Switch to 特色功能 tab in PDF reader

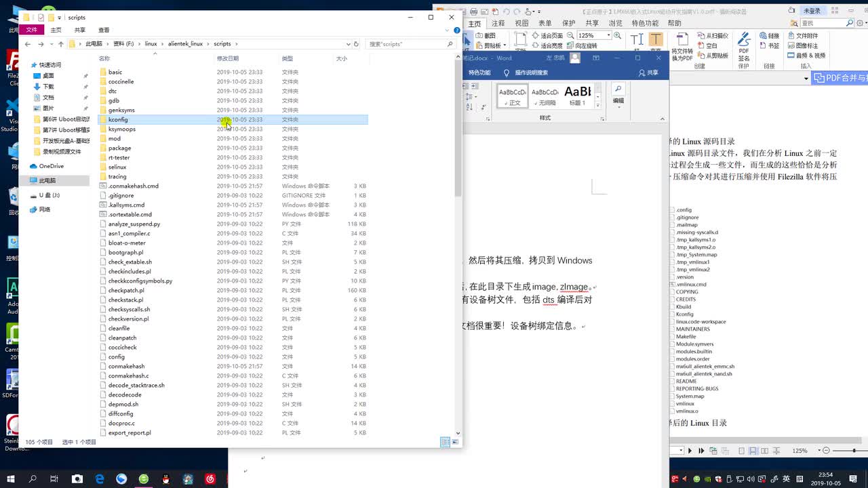coord(645,23)
